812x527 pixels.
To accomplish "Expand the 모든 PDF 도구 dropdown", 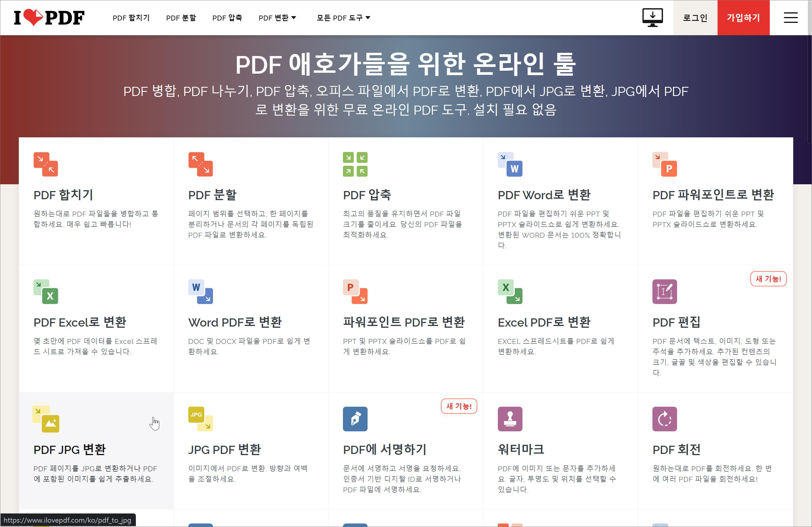I will pyautogui.click(x=343, y=18).
